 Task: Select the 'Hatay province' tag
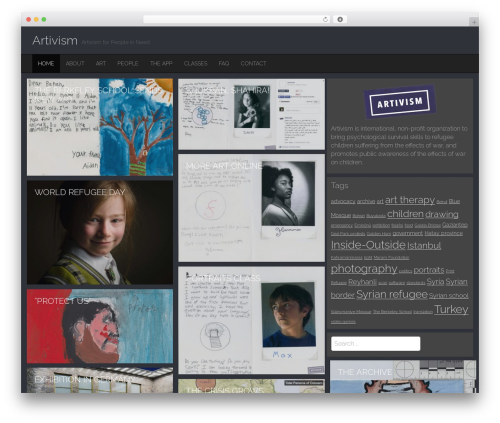point(444,233)
